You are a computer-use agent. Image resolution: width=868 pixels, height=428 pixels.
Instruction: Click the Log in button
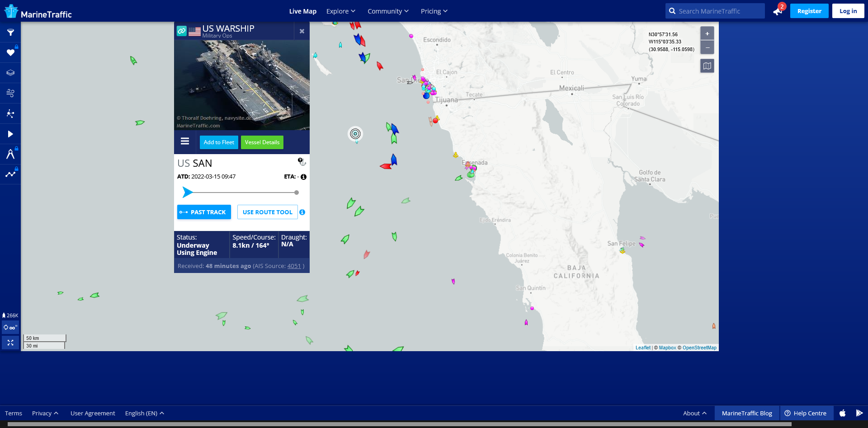(848, 11)
